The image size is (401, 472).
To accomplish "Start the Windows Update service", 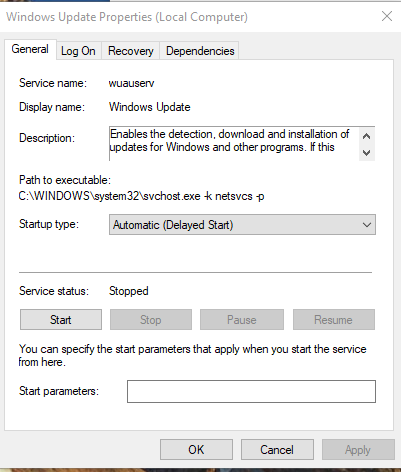I will click(61, 320).
